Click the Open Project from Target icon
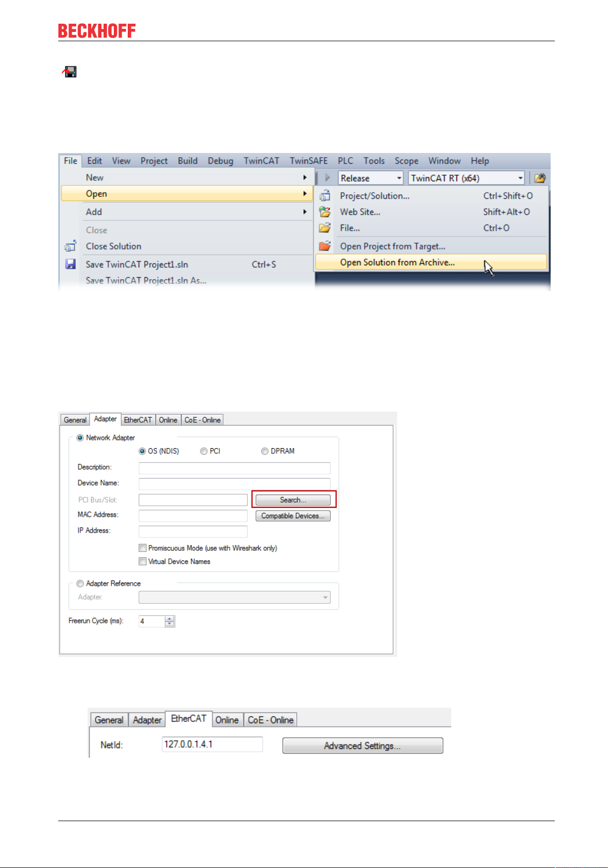The width and height of the screenshot is (614, 868). click(325, 246)
